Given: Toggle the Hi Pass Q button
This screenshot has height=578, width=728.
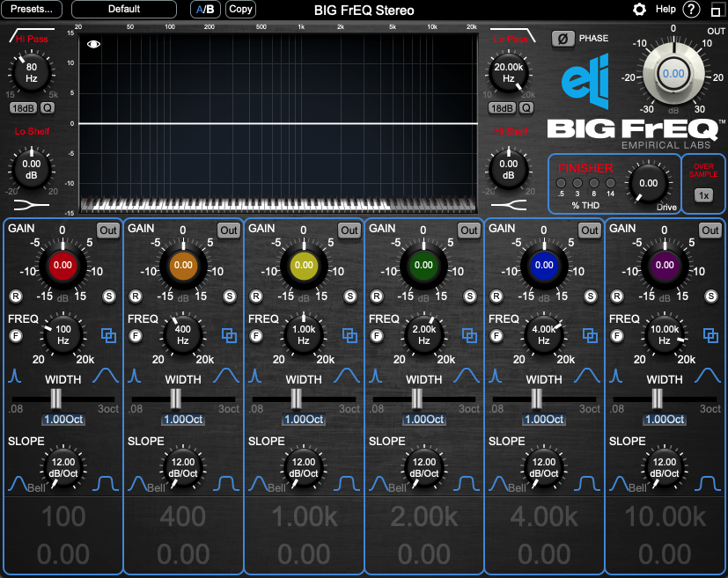Looking at the screenshot, I should pos(48,108).
